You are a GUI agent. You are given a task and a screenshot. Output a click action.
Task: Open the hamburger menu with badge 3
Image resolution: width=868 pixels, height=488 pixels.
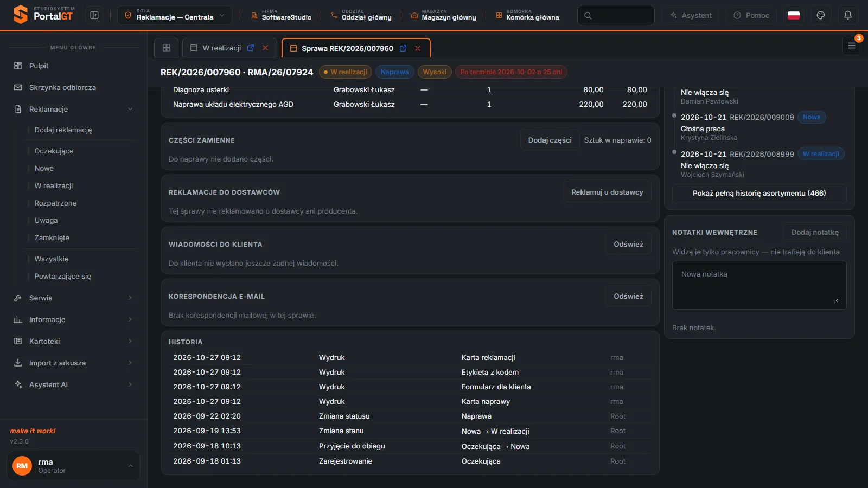(852, 46)
